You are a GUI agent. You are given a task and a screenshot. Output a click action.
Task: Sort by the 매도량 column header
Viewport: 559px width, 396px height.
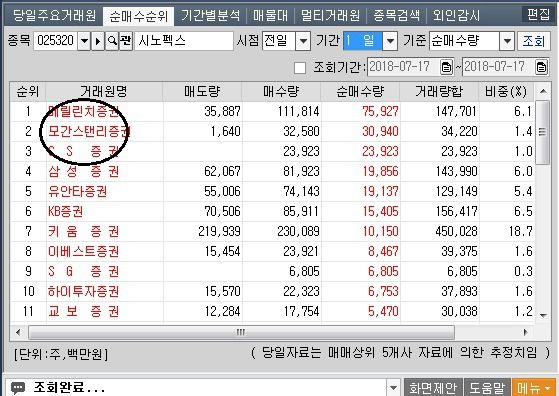coord(202,92)
